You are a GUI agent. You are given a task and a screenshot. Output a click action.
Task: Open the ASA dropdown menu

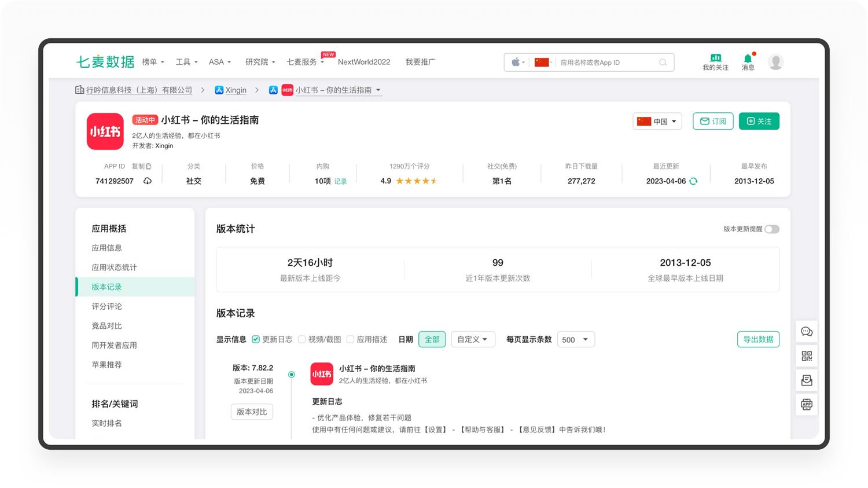coord(220,62)
